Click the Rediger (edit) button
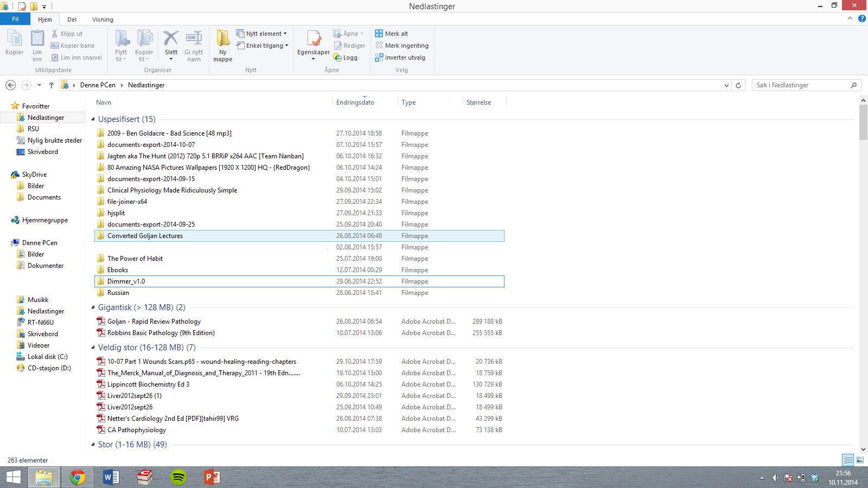 [349, 46]
